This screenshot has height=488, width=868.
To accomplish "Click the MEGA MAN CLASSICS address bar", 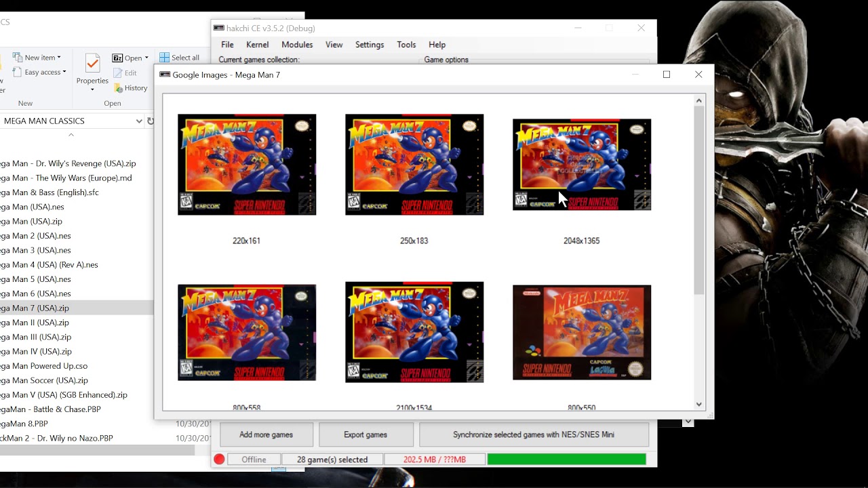I will point(66,121).
